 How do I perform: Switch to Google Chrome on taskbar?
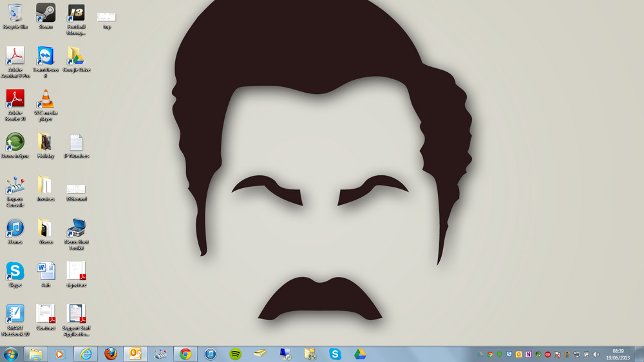185,354
